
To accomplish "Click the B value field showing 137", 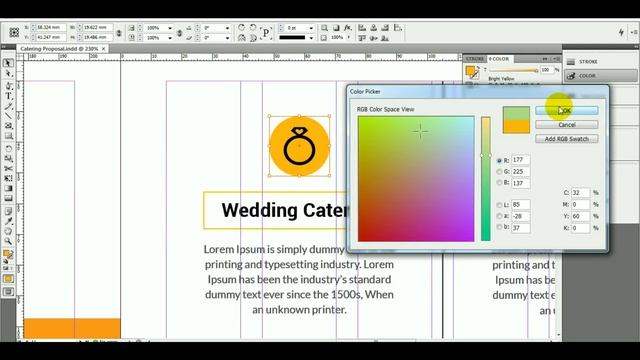I will pyautogui.click(x=521, y=183).
